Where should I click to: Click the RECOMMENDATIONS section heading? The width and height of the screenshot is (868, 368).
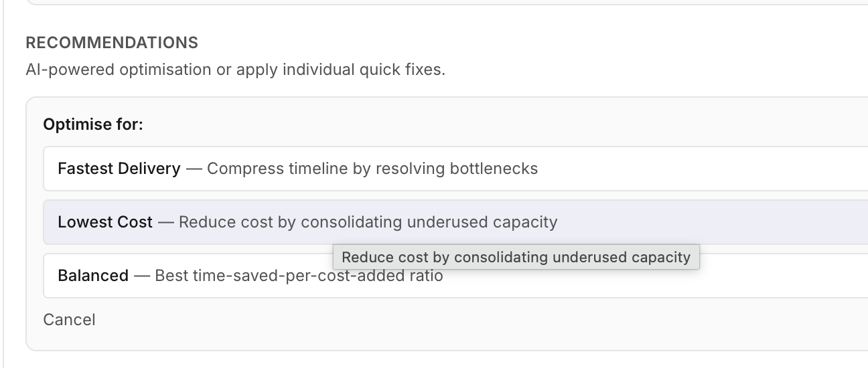[112, 43]
